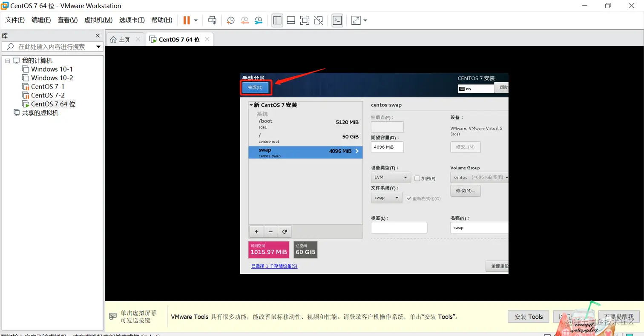The height and width of the screenshot is (336, 644).
Task: Click the 完成(D) button
Action: pos(256,87)
